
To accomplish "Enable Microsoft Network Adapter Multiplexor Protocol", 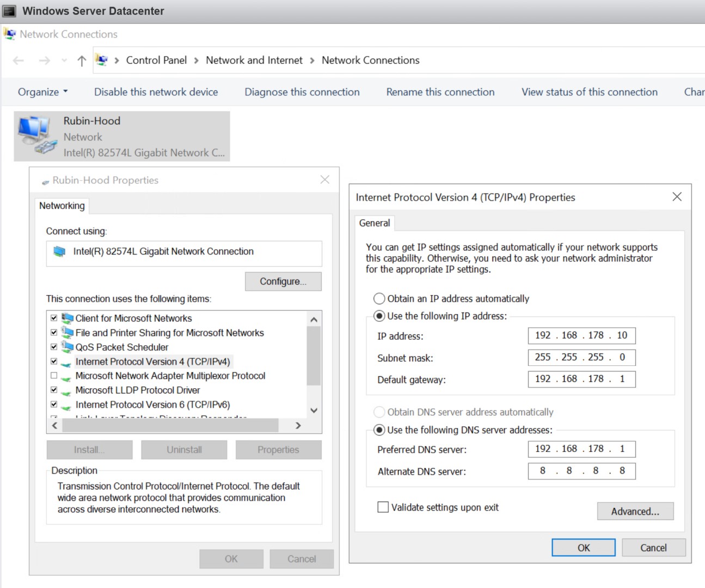I will (x=54, y=375).
